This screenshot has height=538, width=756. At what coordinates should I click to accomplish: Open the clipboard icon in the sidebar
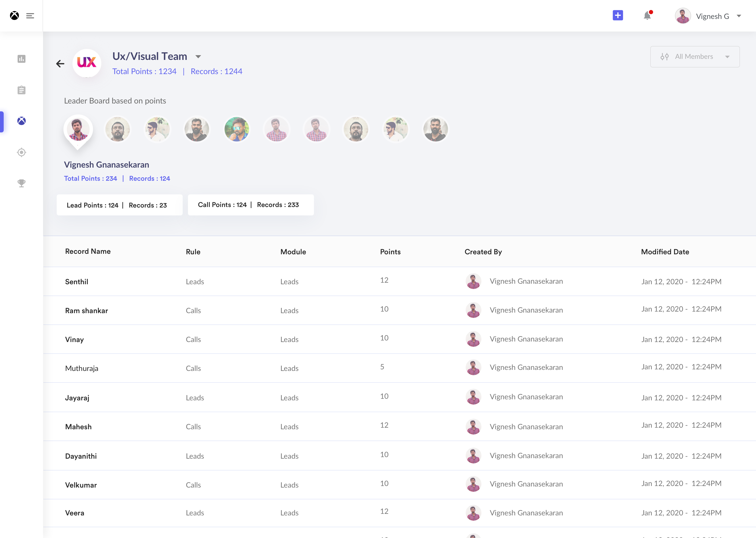click(22, 90)
